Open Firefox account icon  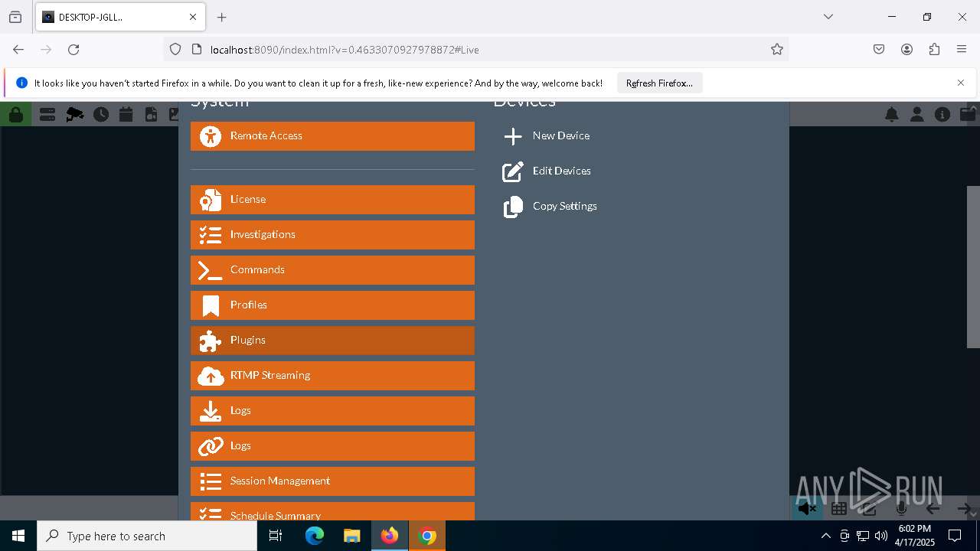coord(906,50)
